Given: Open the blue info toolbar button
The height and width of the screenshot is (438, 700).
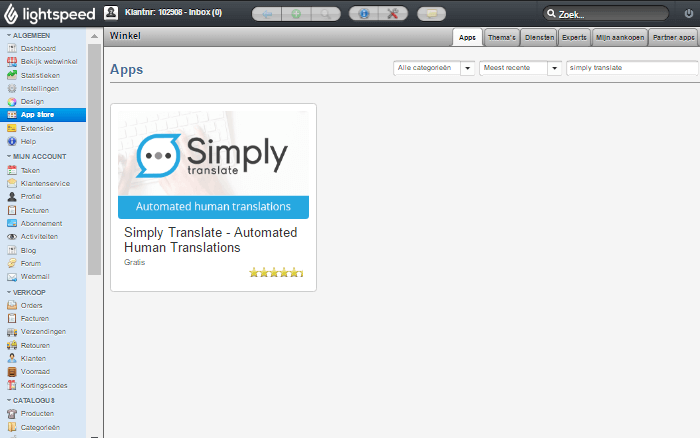Looking at the screenshot, I should tap(364, 13).
